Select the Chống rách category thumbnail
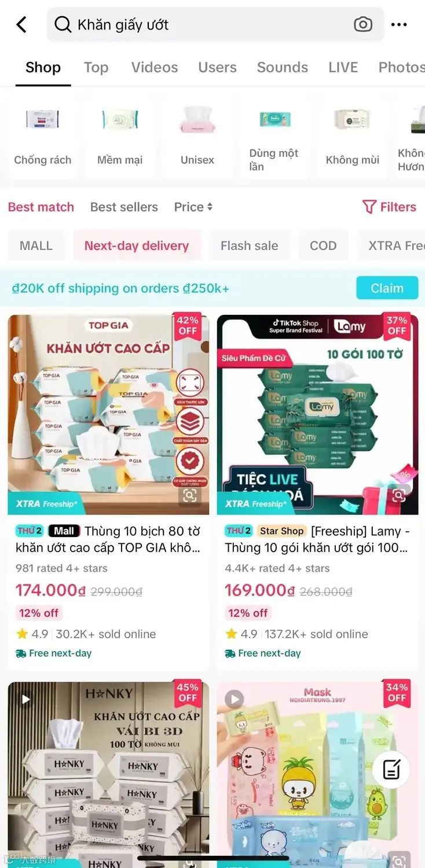Image resolution: width=425 pixels, height=868 pixels. [42, 137]
